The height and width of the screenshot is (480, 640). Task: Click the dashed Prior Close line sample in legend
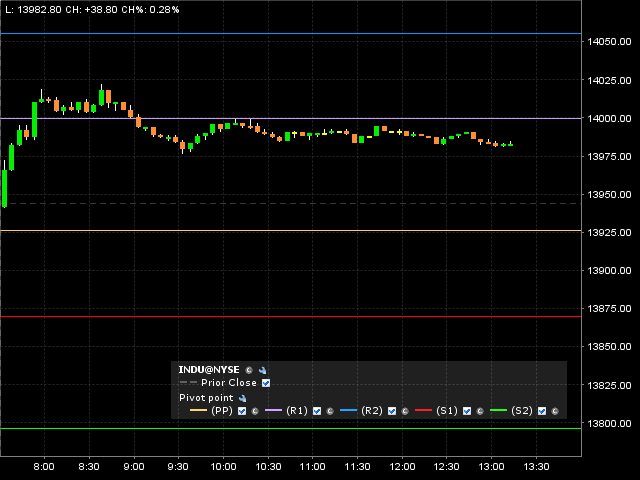point(188,382)
